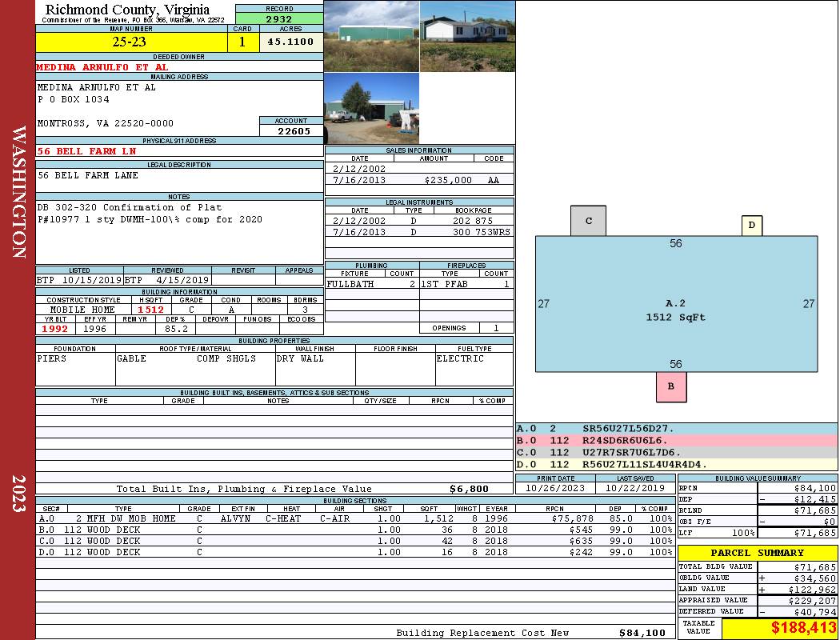840x640 pixels.
Task: Select the yellow map number 25-23 field
Action: (x=130, y=42)
